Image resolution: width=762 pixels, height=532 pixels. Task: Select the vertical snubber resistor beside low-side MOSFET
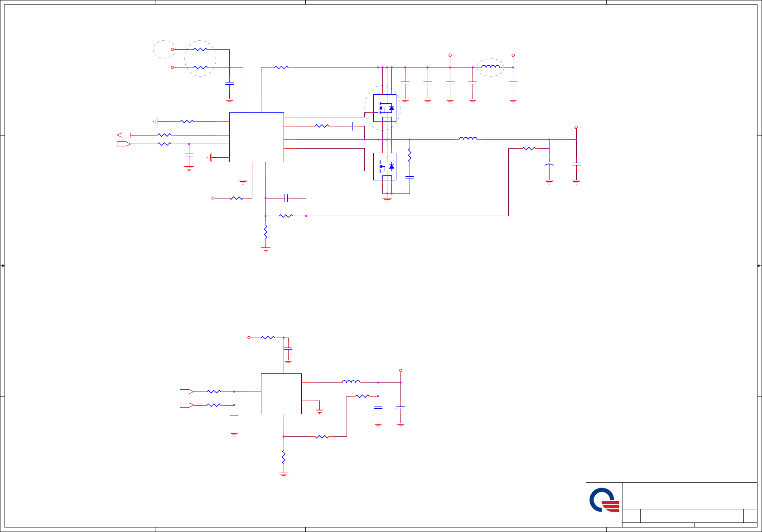[410, 155]
